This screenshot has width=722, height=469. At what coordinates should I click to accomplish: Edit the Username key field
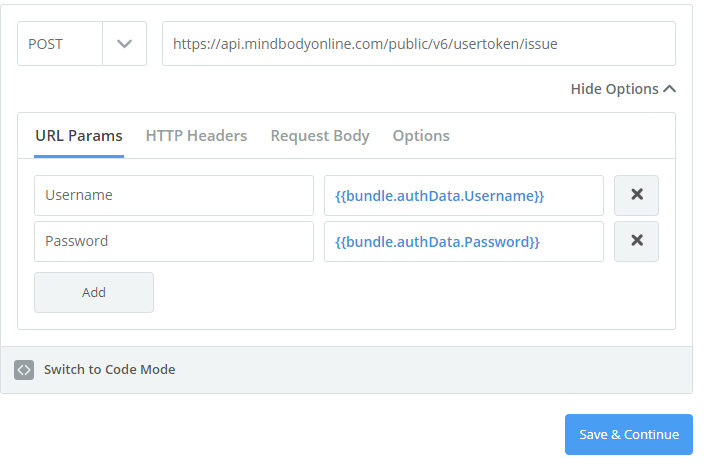coord(174,195)
